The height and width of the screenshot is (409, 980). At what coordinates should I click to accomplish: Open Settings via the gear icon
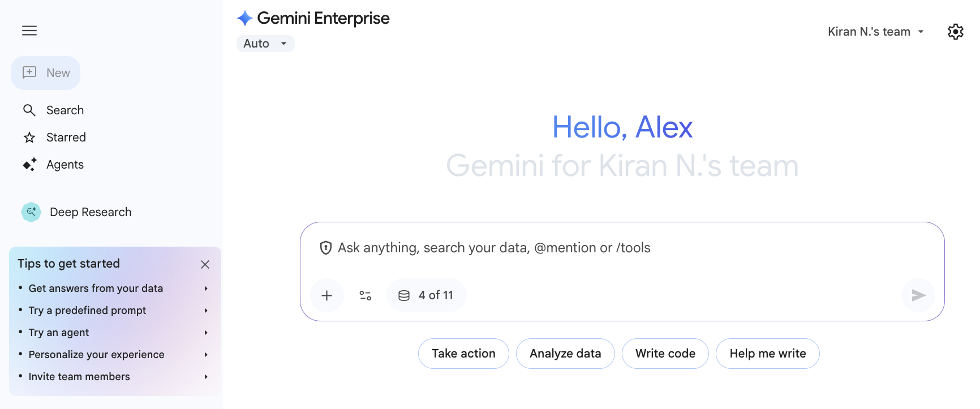tap(955, 31)
